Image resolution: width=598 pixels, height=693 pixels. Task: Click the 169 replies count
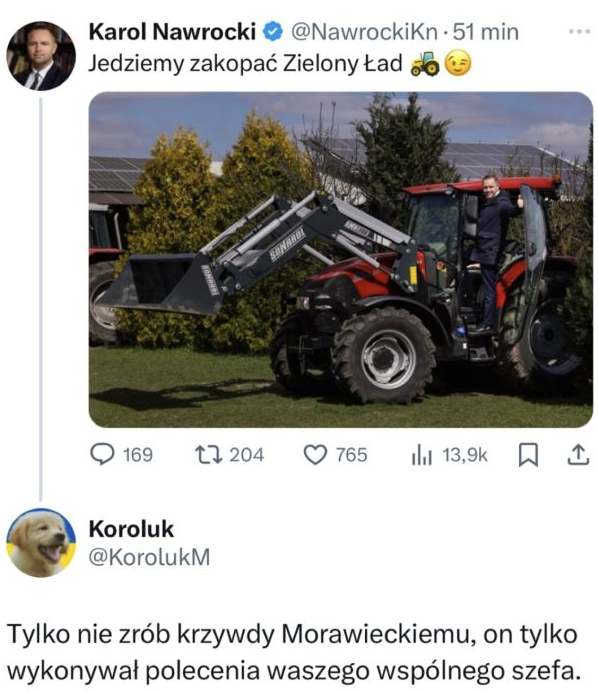click(x=138, y=455)
